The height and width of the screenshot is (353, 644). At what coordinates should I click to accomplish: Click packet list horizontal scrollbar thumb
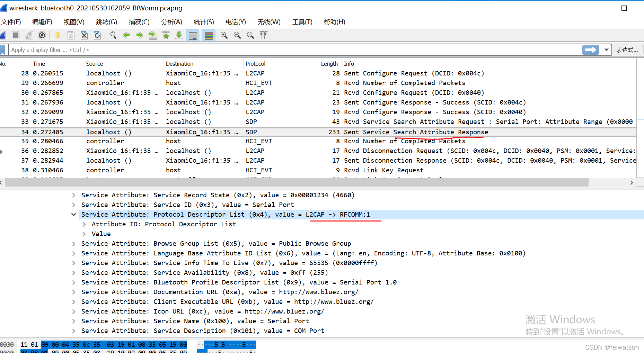(x=297, y=182)
